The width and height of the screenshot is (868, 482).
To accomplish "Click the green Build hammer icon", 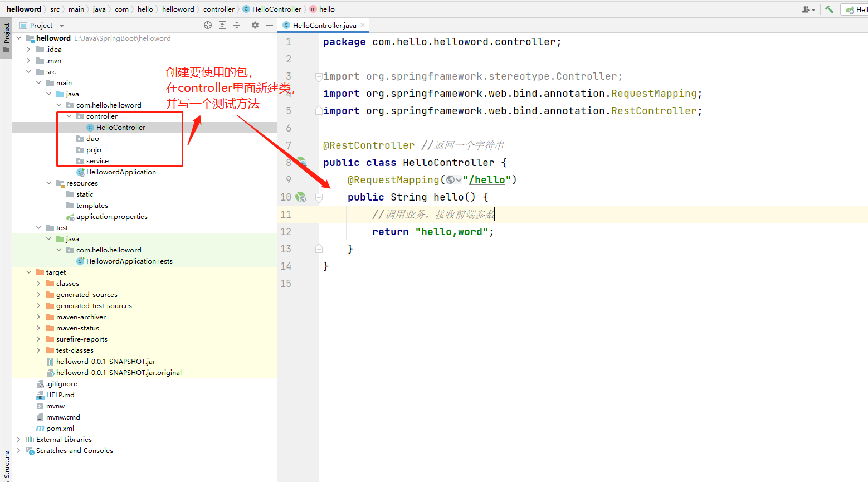I will pos(830,9).
